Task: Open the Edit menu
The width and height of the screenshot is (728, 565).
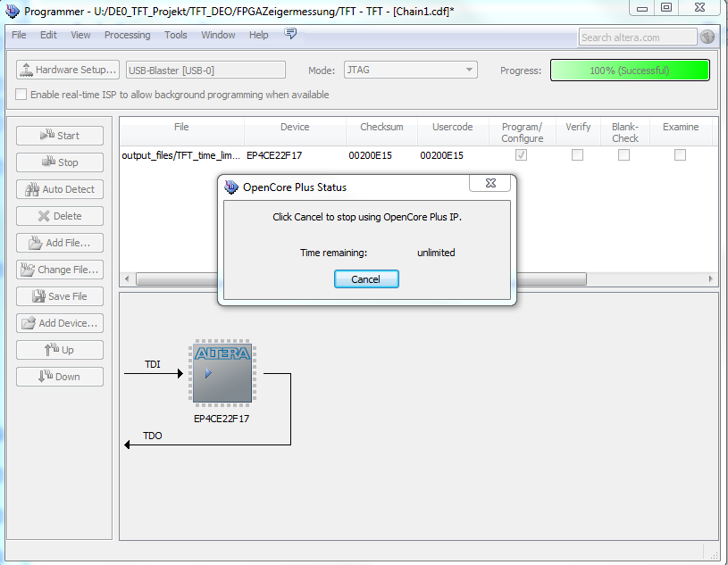Action: (x=48, y=35)
